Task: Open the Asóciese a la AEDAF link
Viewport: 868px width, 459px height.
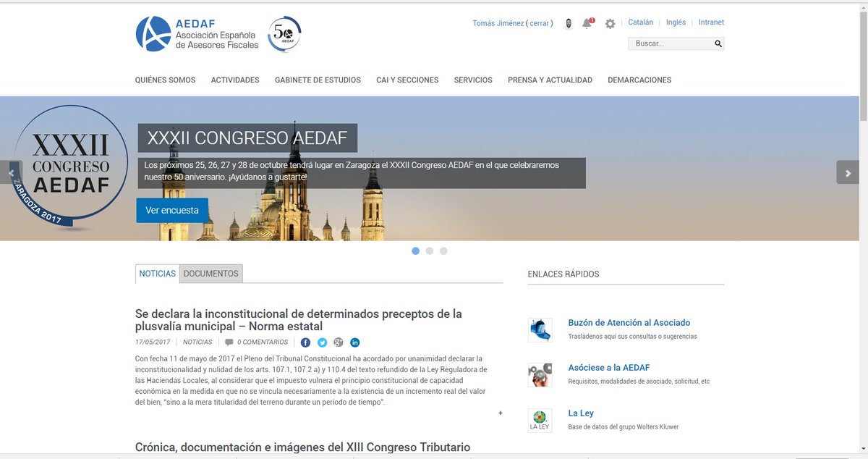Action: pos(609,368)
